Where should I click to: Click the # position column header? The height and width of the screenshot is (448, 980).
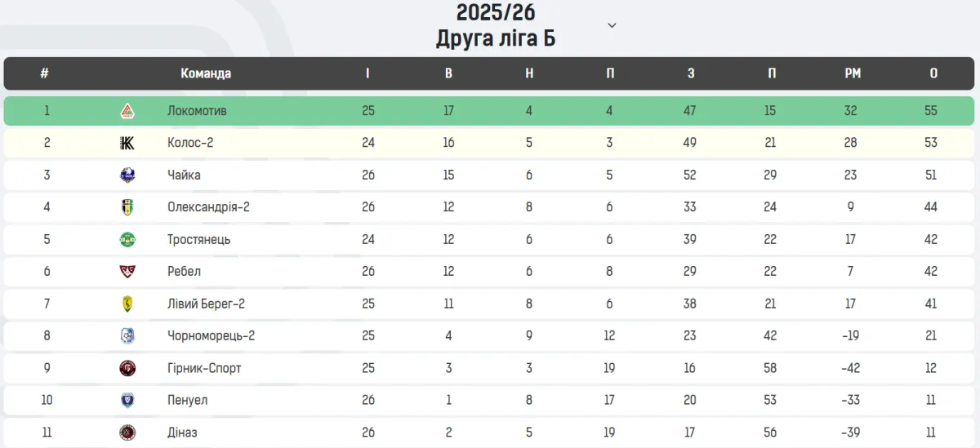point(45,73)
